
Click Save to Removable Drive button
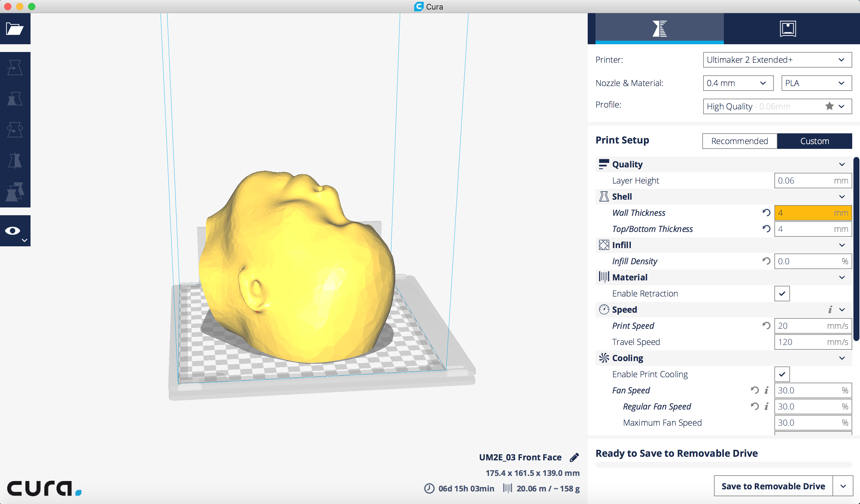[773, 486]
